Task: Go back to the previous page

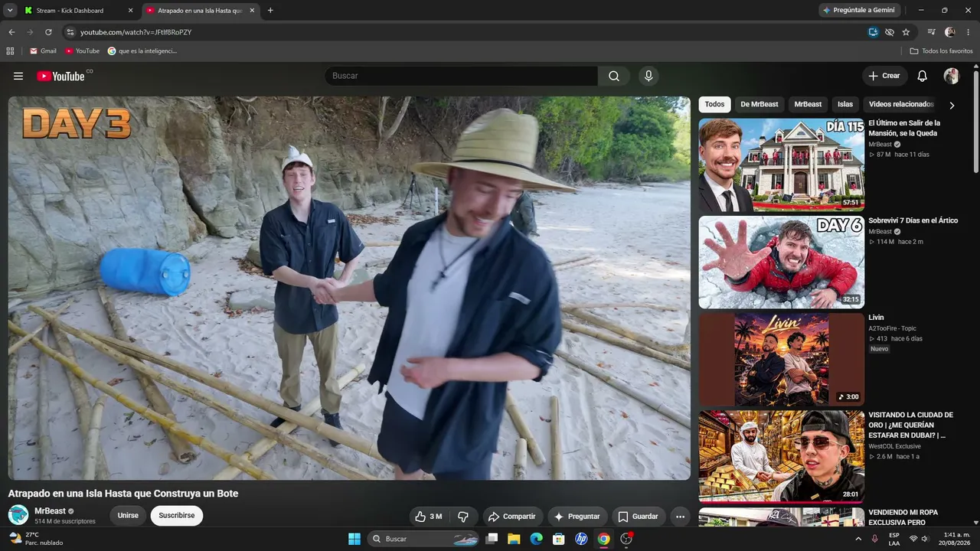Action: coord(11,32)
